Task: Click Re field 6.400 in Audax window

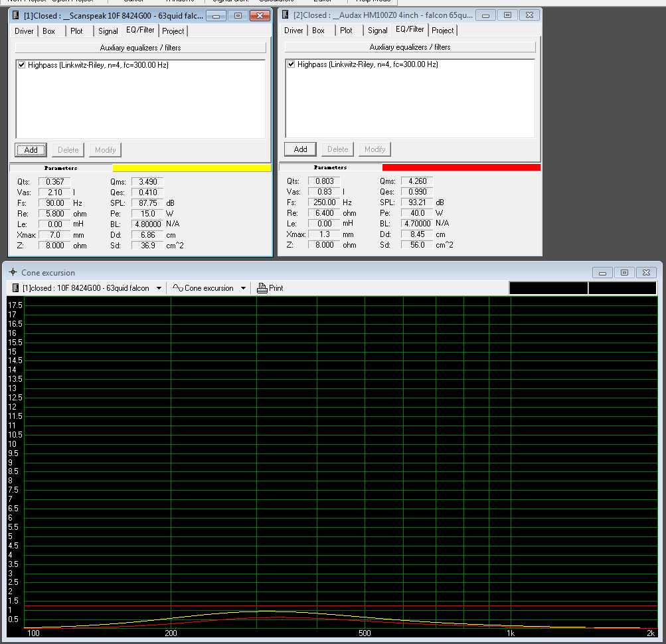Action: pos(324,213)
